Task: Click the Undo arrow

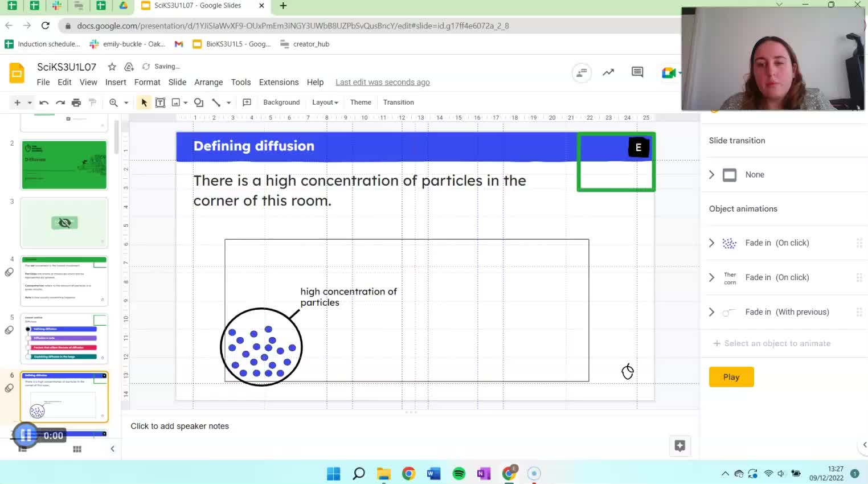Action: (x=44, y=102)
